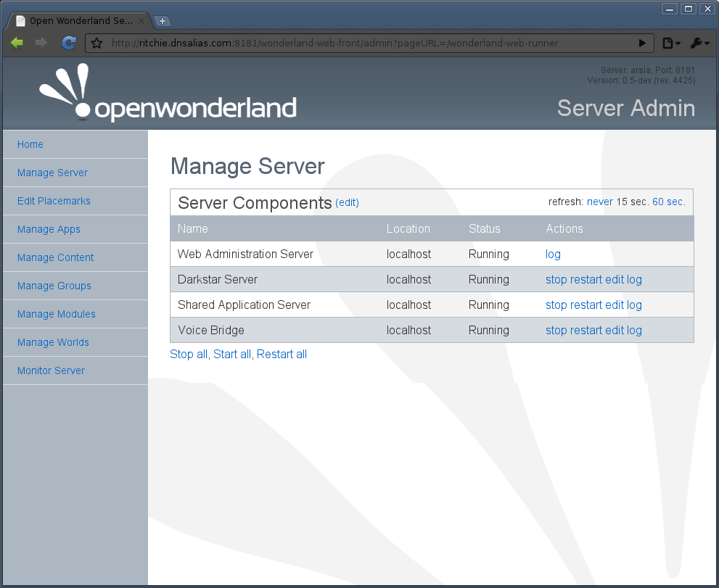Click the Web Administration Server name cell
This screenshot has width=719, height=588.
point(245,254)
